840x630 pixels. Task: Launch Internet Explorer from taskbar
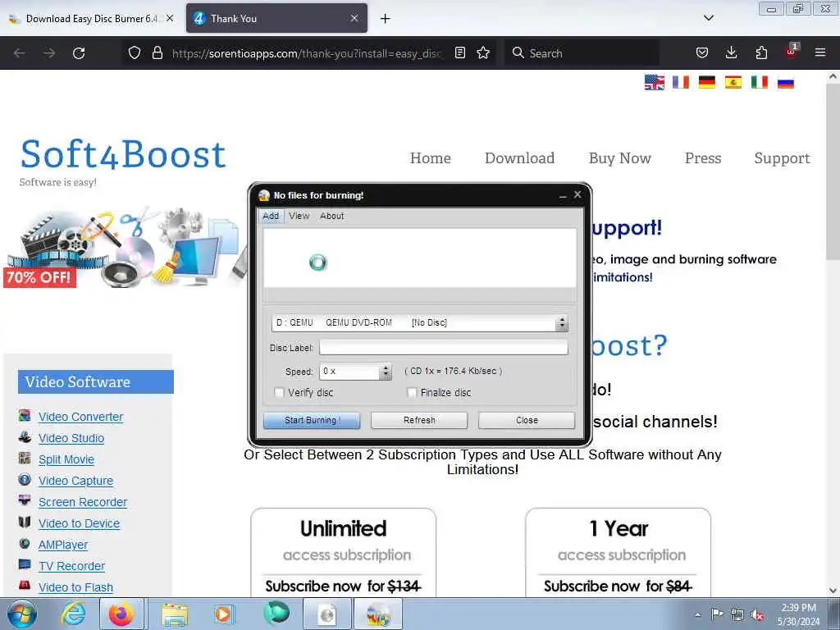(x=73, y=614)
